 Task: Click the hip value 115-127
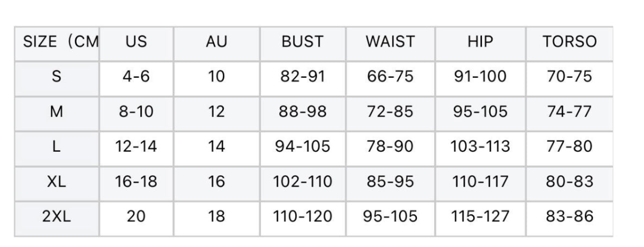480,217
